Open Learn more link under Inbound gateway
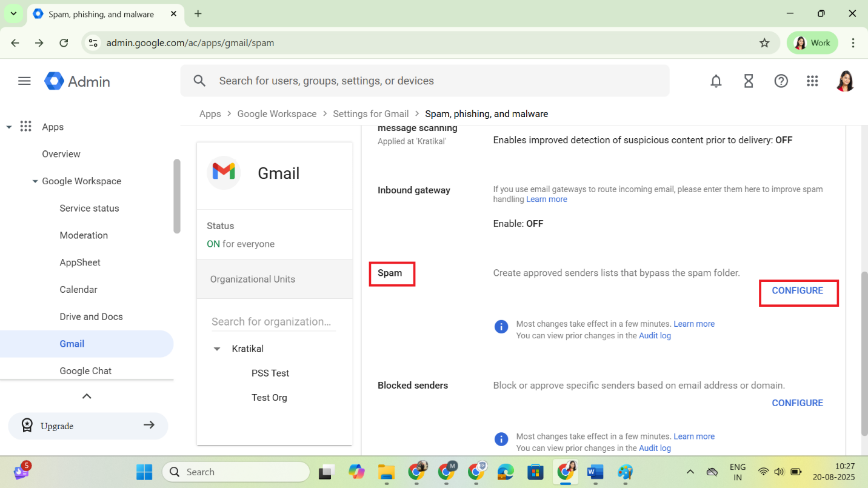Image resolution: width=868 pixels, height=488 pixels. pyautogui.click(x=547, y=199)
